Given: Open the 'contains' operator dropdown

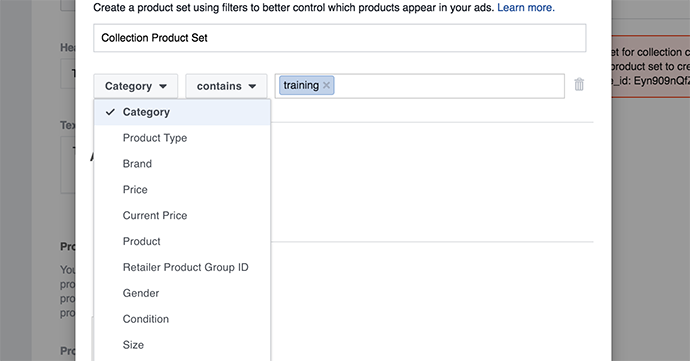Looking at the screenshot, I should click(226, 86).
